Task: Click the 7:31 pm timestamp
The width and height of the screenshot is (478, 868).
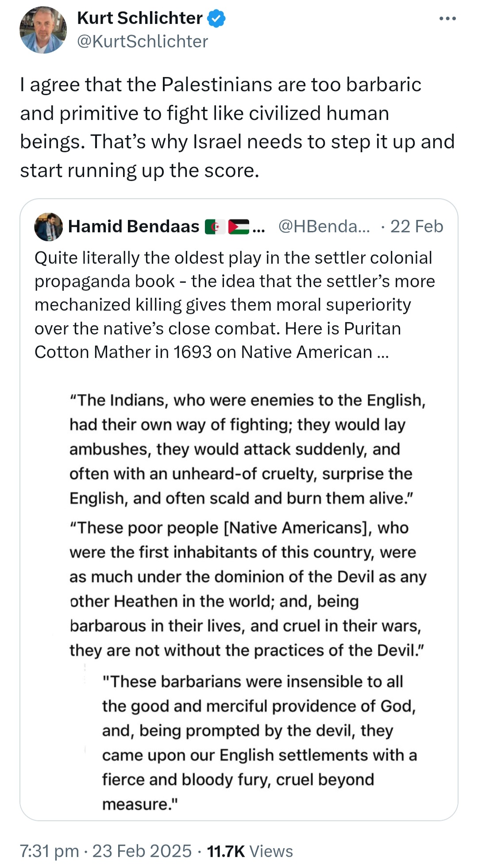Action: tap(50, 851)
